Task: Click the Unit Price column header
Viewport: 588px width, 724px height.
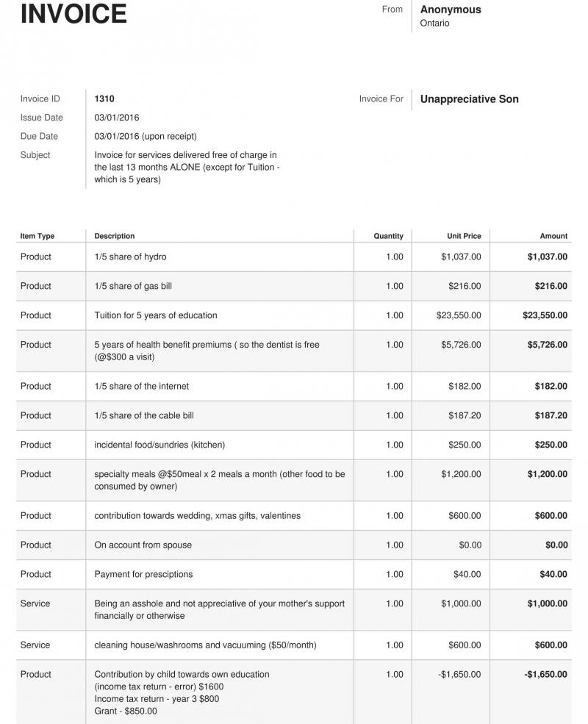Action: click(x=464, y=236)
